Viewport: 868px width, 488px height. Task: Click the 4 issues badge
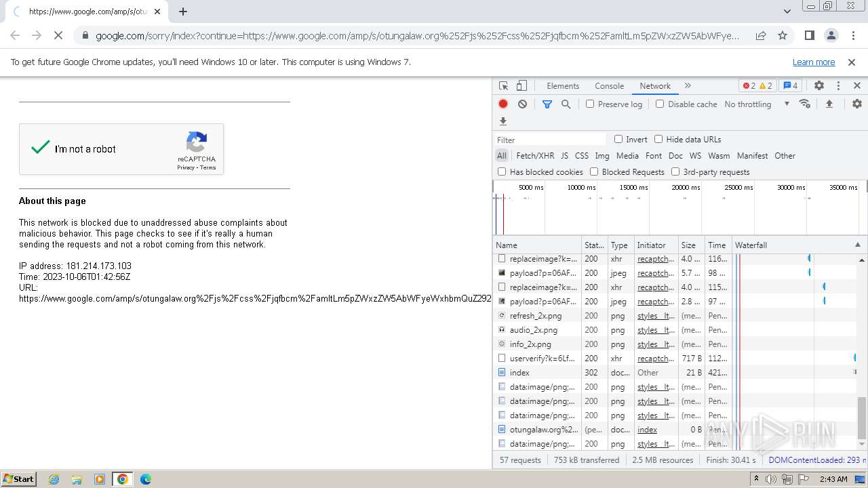pyautogui.click(x=790, y=86)
